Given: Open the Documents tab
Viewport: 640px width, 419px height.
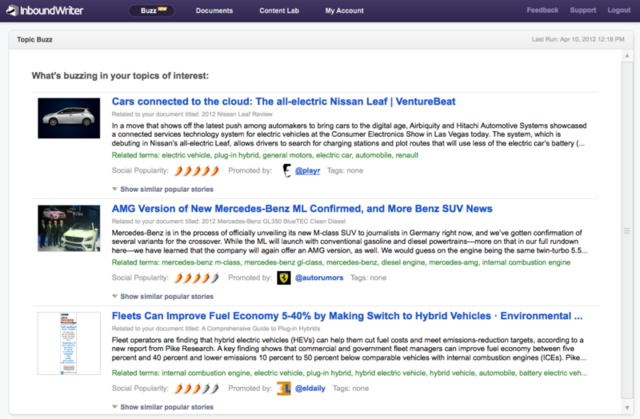Looking at the screenshot, I should point(214,11).
